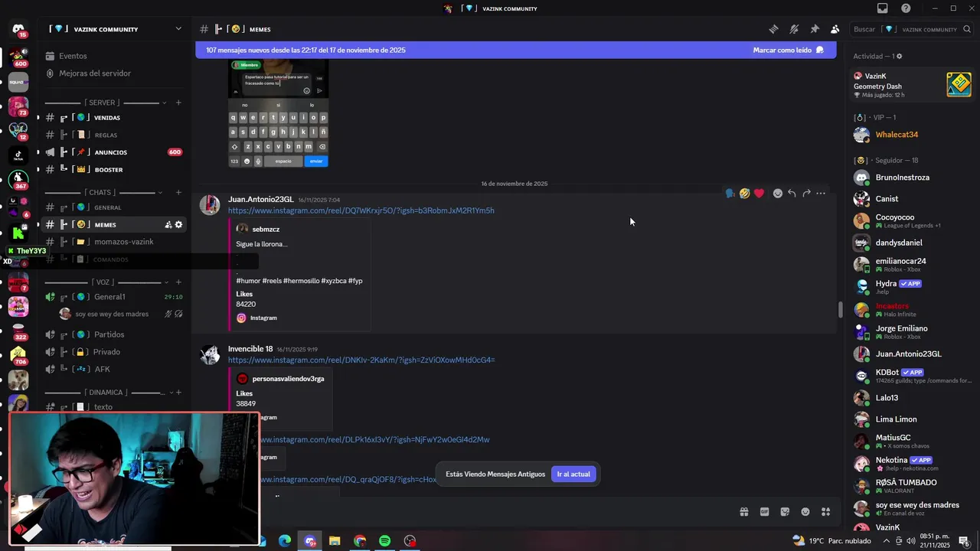
Task: Open File Explorer from the taskbar
Action: (335, 541)
